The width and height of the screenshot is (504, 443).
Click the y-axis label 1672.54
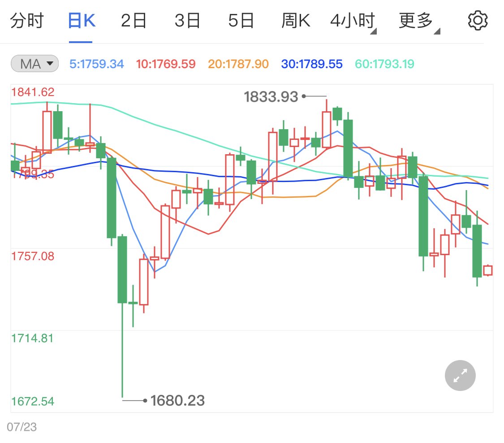33,401
